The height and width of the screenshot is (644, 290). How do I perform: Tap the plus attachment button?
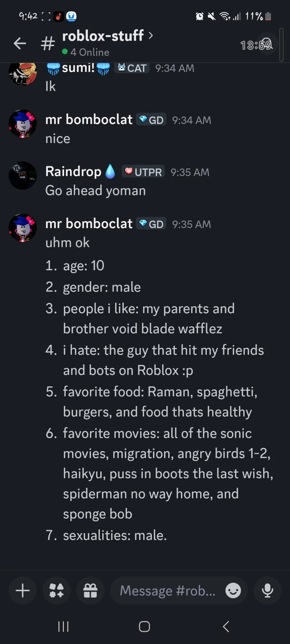(x=23, y=591)
